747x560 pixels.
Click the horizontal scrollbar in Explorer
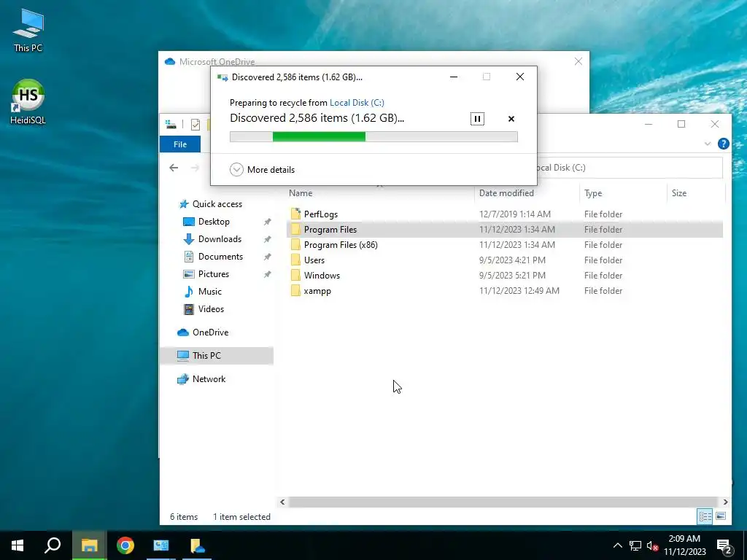point(503,502)
